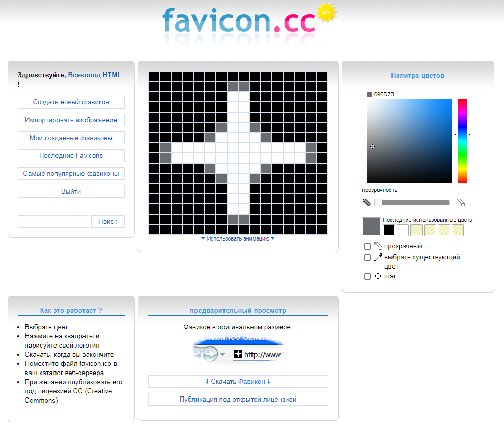Click the transparency slider handle
This screenshot has height=425, width=504.
pos(378,202)
